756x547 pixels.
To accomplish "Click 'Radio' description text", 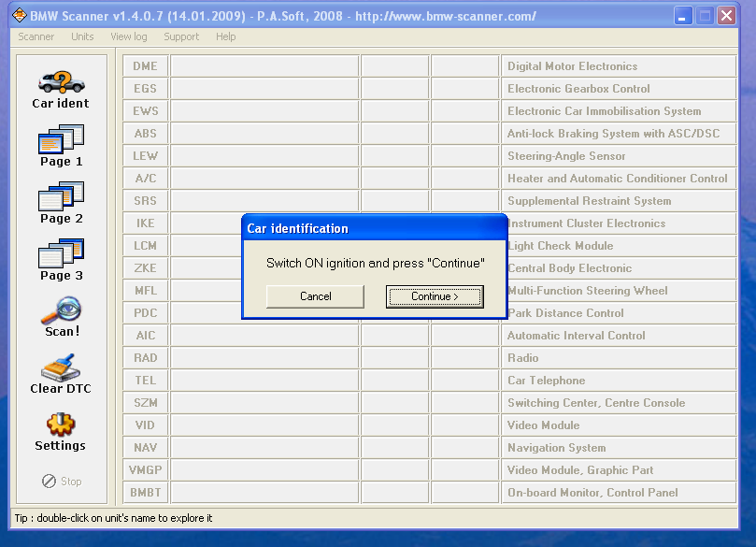I will tap(522, 357).
